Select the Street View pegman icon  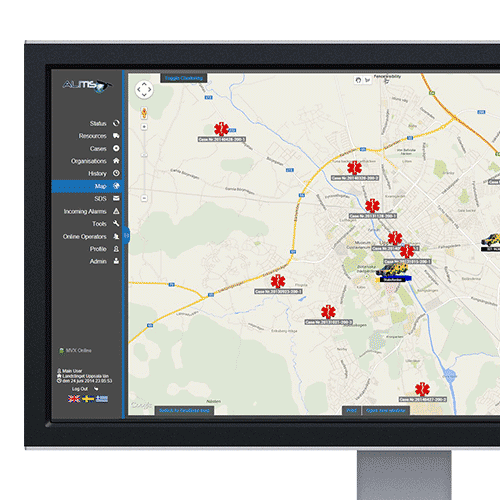144,113
